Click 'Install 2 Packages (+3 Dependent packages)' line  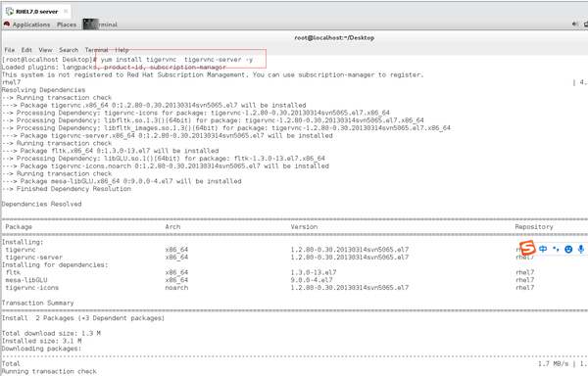click(83, 318)
